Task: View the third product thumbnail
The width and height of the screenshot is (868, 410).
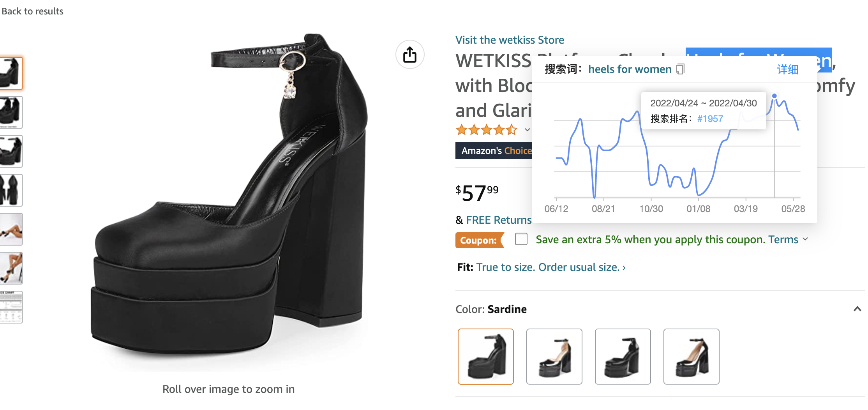Action: (11, 151)
